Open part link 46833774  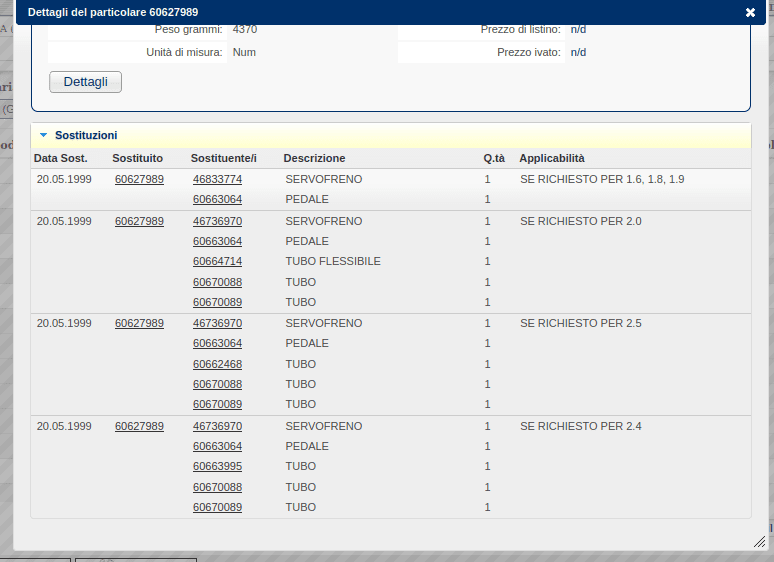coord(217,180)
